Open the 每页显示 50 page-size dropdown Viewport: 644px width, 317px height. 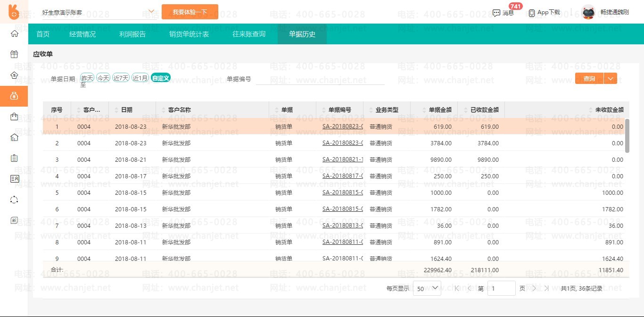point(427,288)
